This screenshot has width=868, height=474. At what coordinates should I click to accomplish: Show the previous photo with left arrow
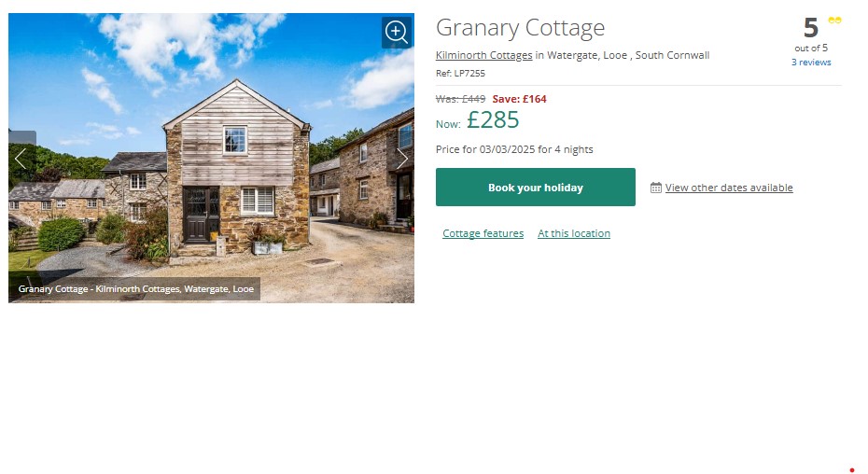point(21,159)
